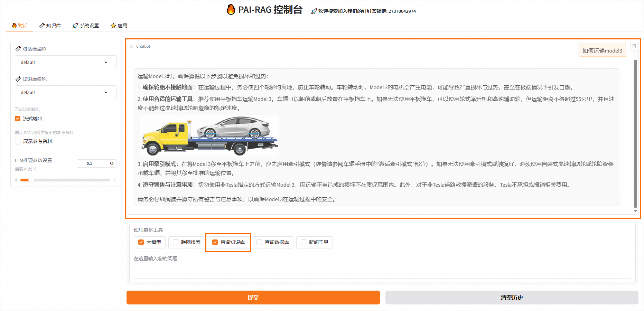The width and height of the screenshot is (644, 311).
Task: Click the 清空历史 button
Action: pos(512,298)
